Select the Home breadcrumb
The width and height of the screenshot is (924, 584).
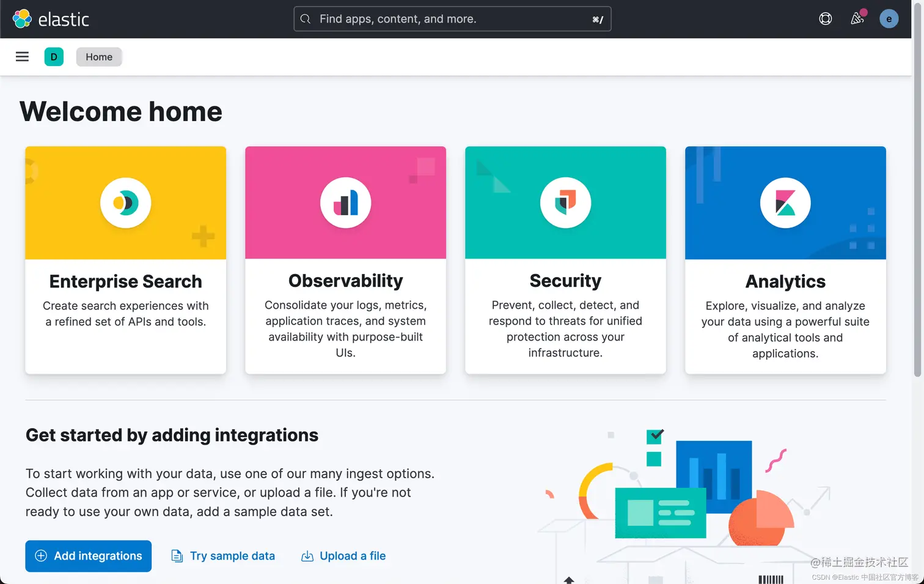[99, 57]
